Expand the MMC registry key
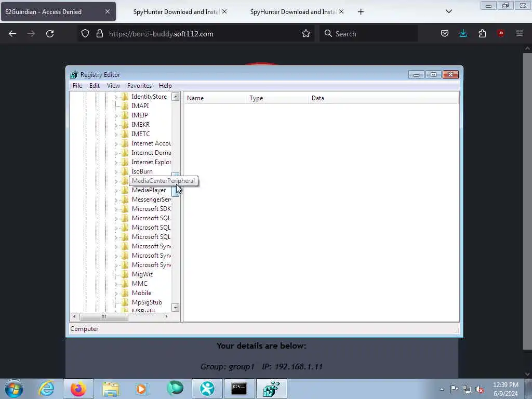Image resolution: width=532 pixels, height=399 pixels. [116, 284]
